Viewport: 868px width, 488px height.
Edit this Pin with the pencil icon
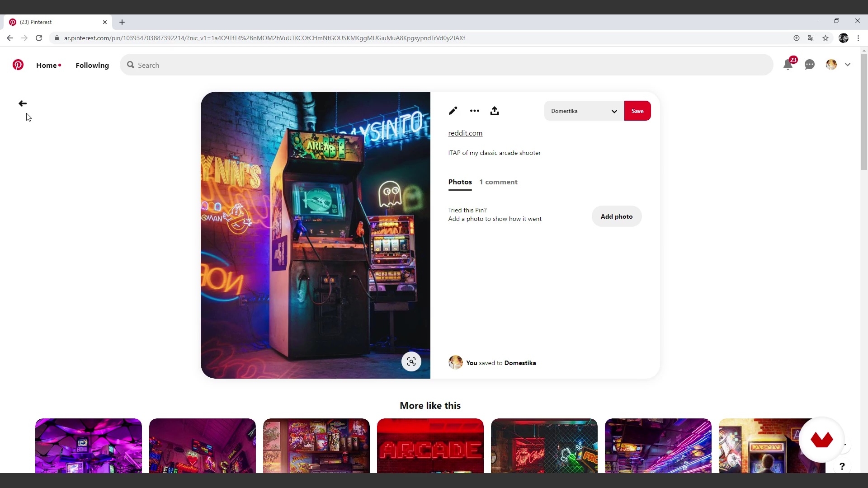pos(453,111)
